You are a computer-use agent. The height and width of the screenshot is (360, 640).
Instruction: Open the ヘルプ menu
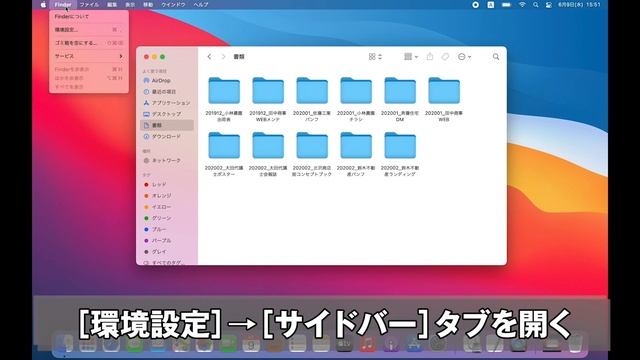pos(201,4)
